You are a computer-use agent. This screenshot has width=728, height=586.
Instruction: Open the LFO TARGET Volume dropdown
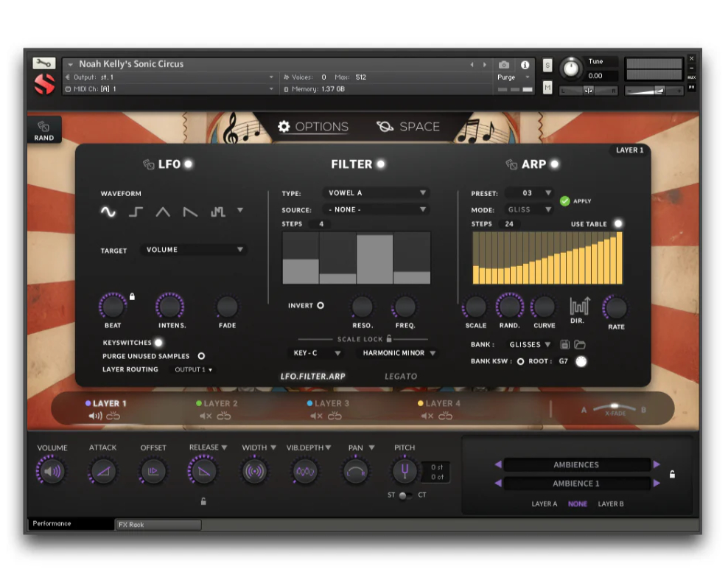click(194, 250)
